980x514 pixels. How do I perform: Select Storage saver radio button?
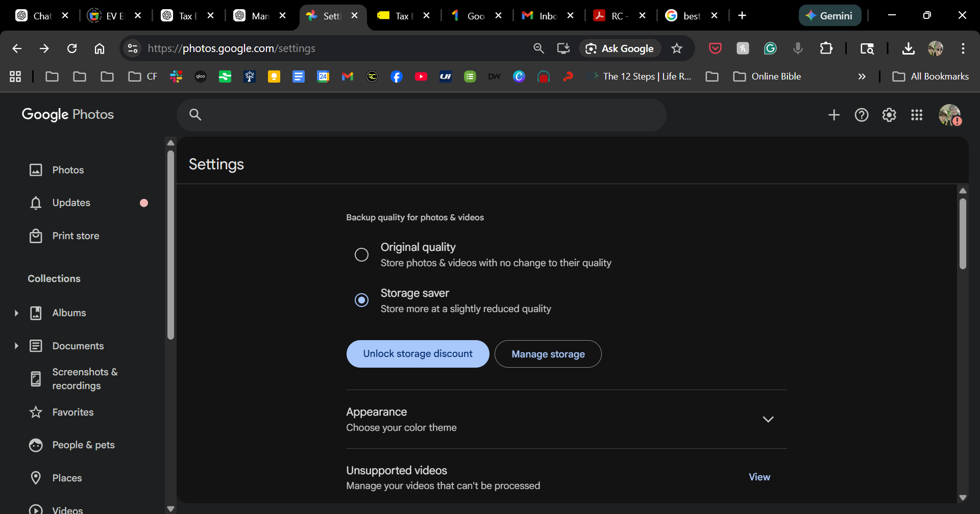pos(361,300)
